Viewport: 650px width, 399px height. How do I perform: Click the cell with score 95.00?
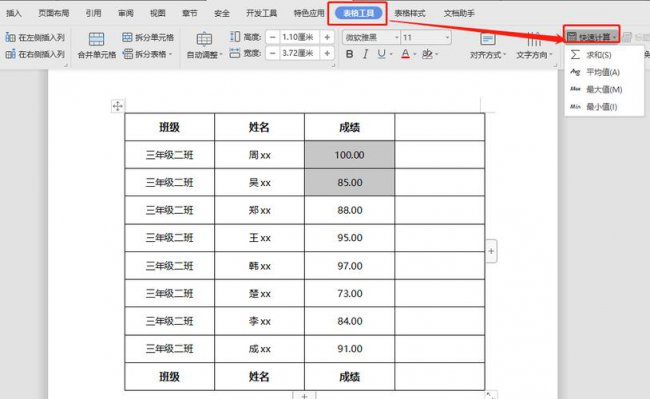tap(349, 238)
